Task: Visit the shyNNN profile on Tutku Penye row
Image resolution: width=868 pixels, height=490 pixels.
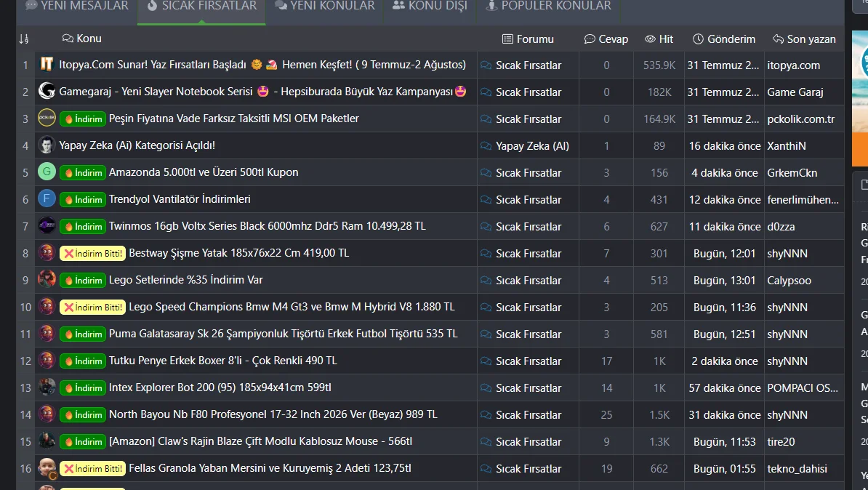Action: tap(787, 361)
